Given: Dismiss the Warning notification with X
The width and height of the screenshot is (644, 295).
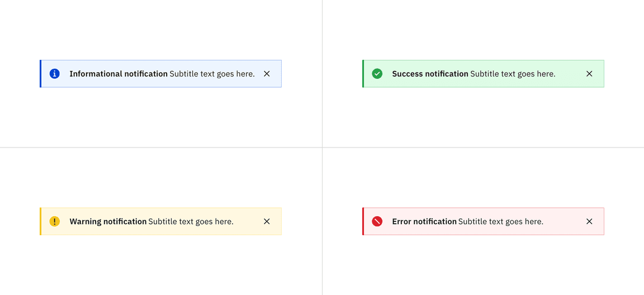Looking at the screenshot, I should [x=267, y=221].
